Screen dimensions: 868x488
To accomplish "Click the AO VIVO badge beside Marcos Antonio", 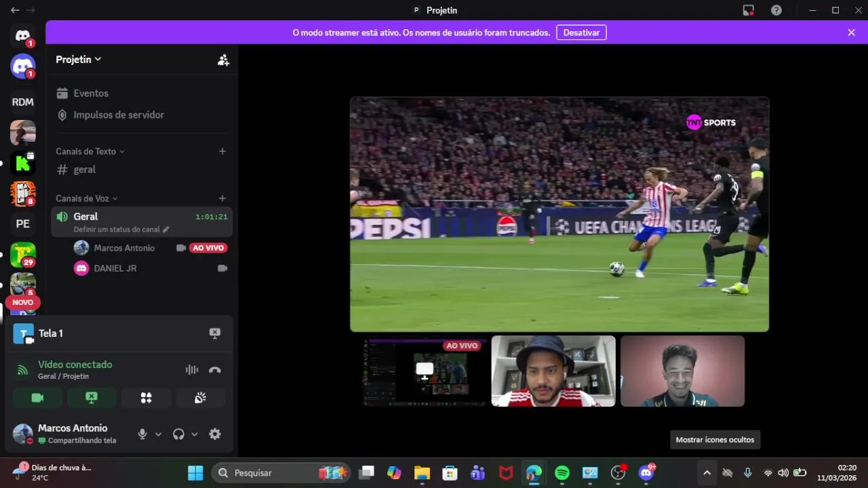I will 208,248.
